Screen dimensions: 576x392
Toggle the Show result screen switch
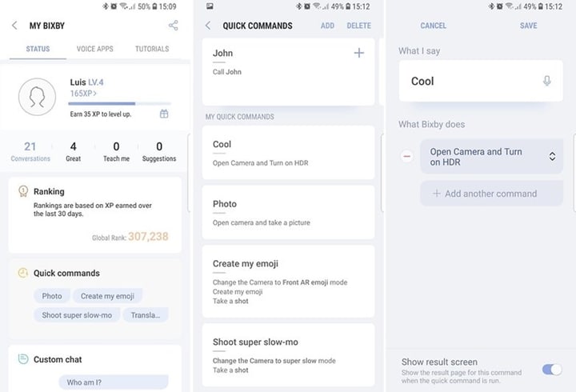[552, 369]
